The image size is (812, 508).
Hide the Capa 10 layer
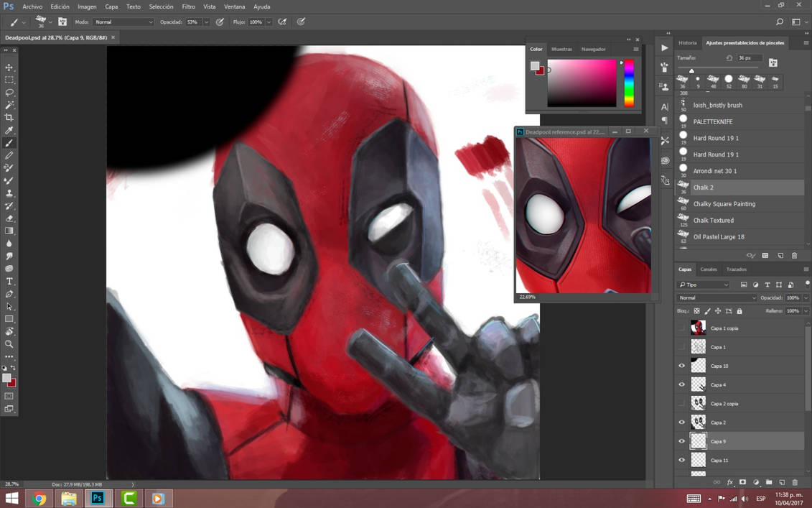tap(681, 366)
